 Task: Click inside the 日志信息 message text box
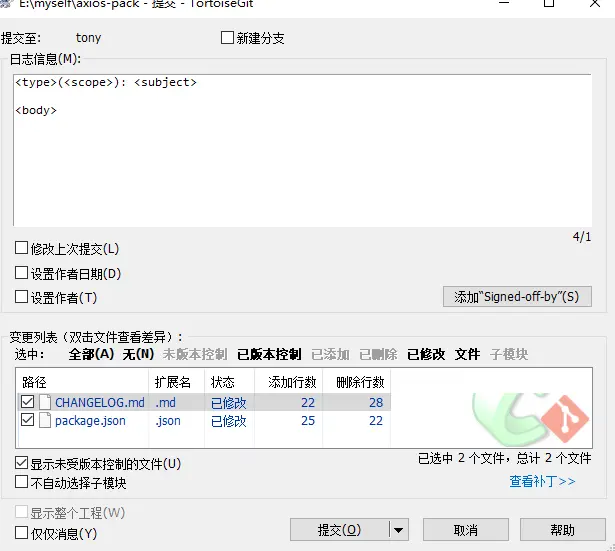(x=302, y=150)
